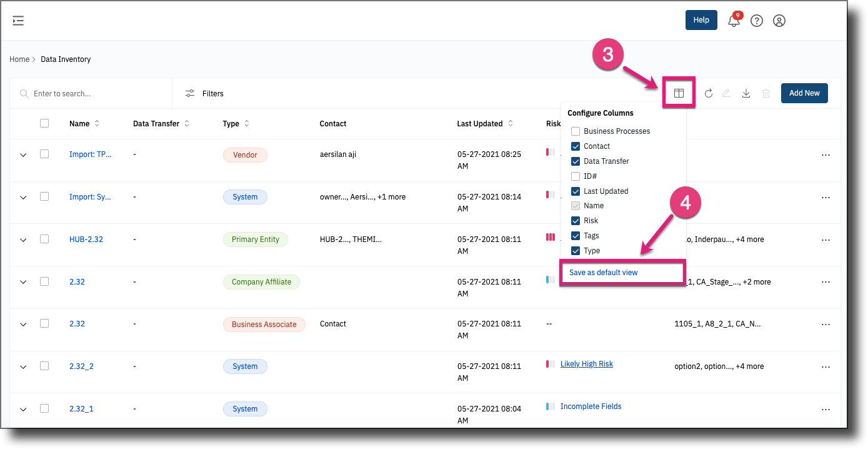This screenshot has height=449, width=868.
Task: Click the delete trash icon
Action: click(766, 93)
